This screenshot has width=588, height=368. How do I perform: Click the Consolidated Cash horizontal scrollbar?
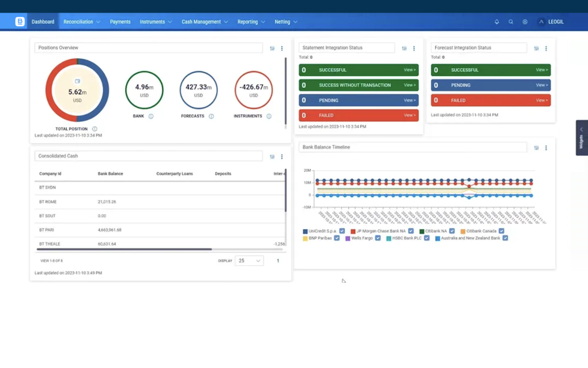click(x=124, y=249)
